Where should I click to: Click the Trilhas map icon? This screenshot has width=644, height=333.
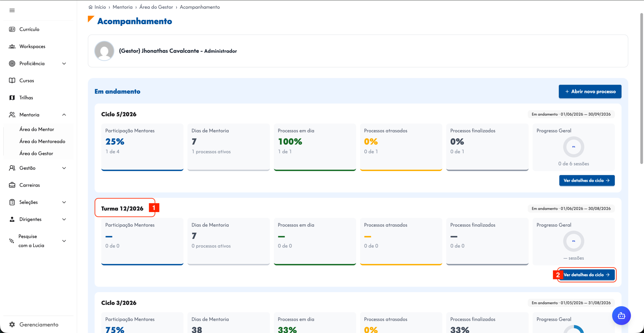tap(12, 98)
